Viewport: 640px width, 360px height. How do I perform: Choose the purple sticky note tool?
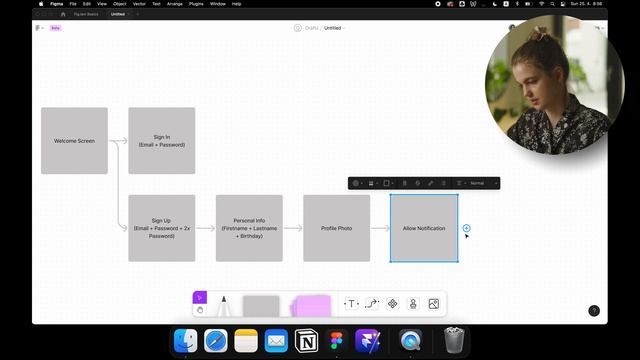(311, 306)
